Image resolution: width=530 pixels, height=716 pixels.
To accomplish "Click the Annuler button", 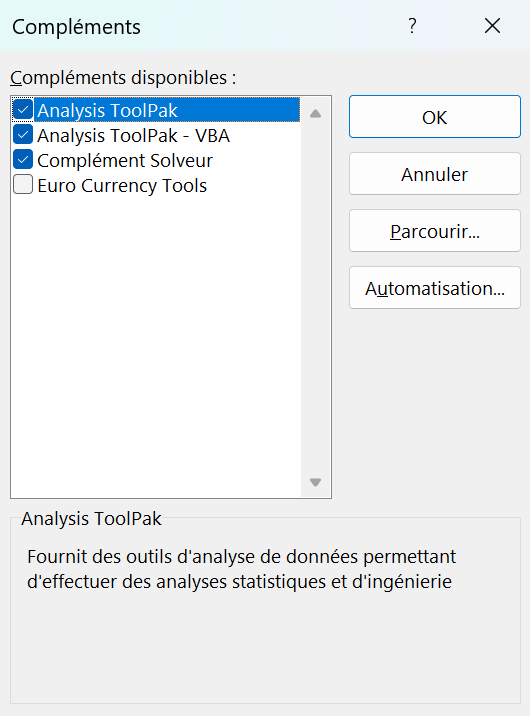I will pyautogui.click(x=435, y=174).
